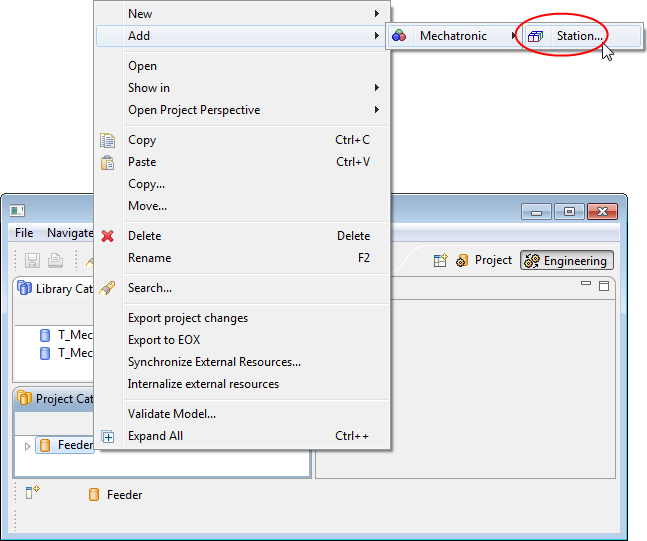Click the Search flashlight icon
The height and width of the screenshot is (541, 647).
(x=107, y=288)
